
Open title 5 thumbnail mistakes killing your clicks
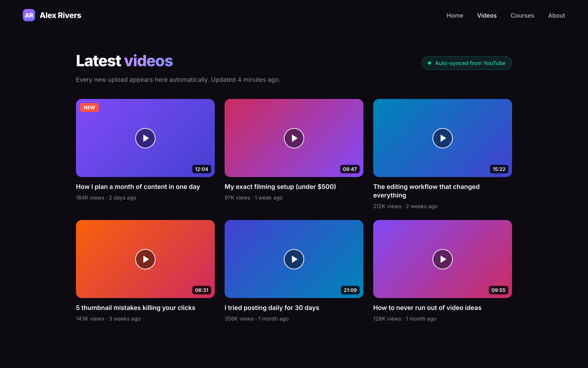pos(135,308)
